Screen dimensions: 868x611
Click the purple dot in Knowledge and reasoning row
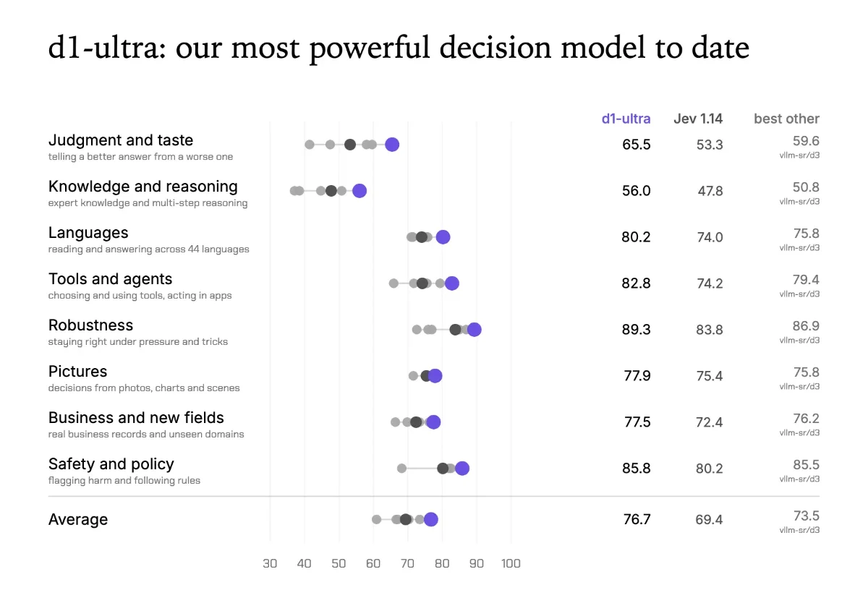pyautogui.click(x=359, y=191)
